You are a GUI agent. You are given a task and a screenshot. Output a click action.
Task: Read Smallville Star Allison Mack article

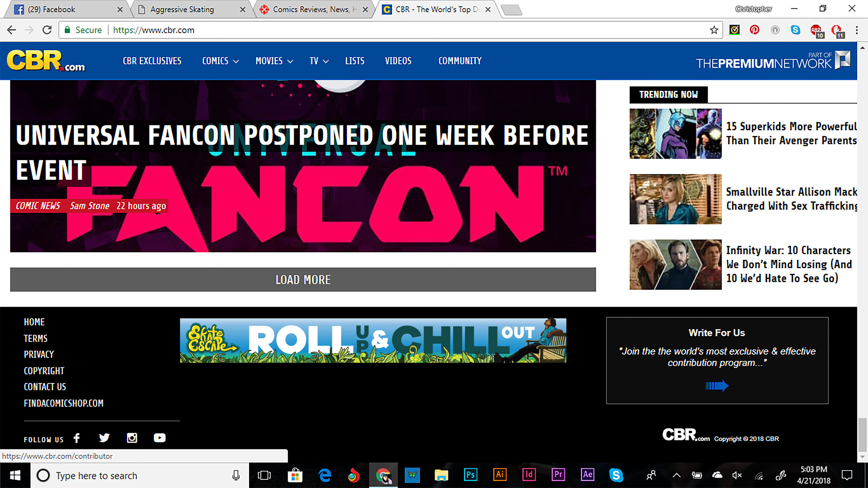coord(791,199)
